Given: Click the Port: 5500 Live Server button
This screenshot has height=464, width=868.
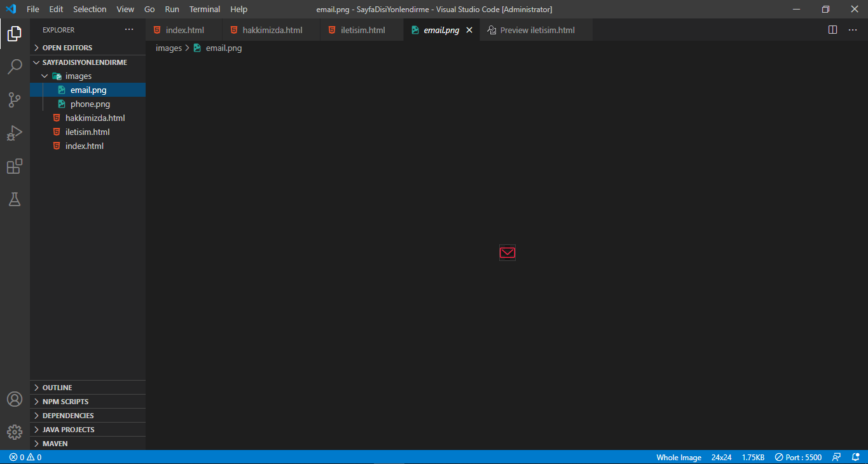Looking at the screenshot, I should coord(798,457).
